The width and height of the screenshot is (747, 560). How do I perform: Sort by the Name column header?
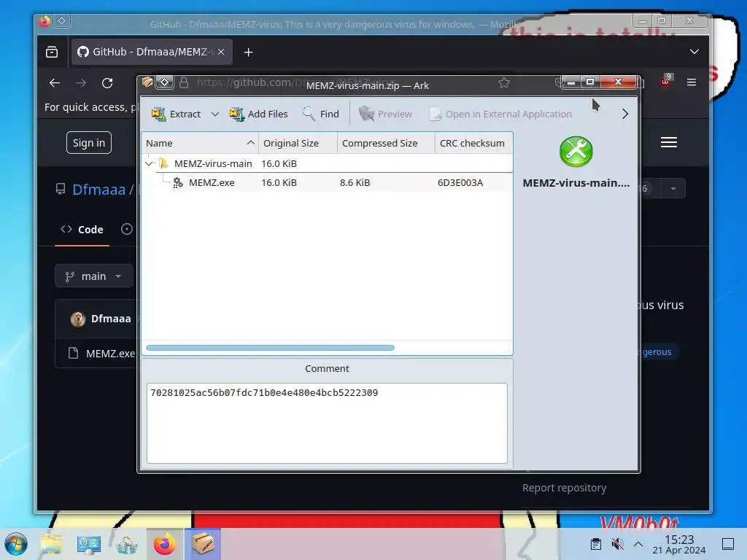point(200,144)
